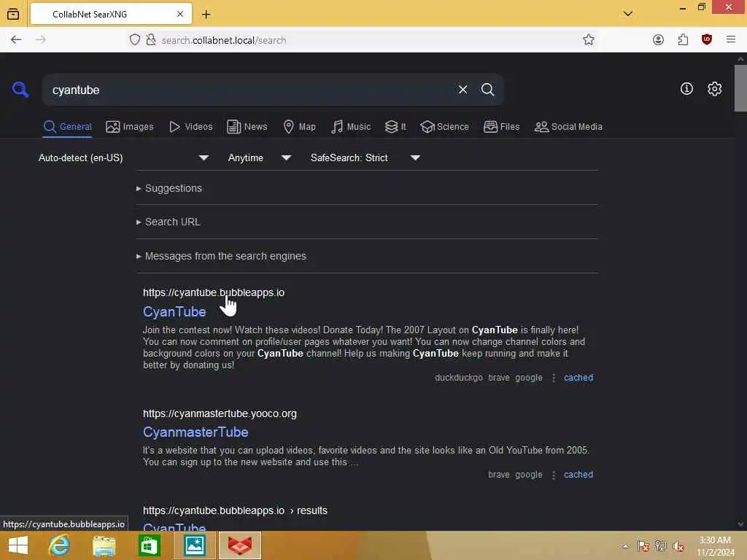Bookmark this page with star icon
The image size is (747, 560).
coord(589,40)
